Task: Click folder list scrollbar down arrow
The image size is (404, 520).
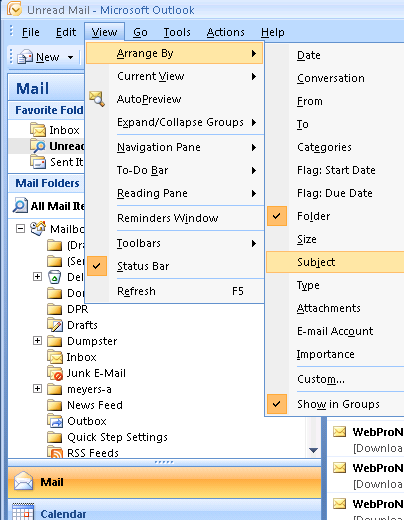Action: [313, 450]
